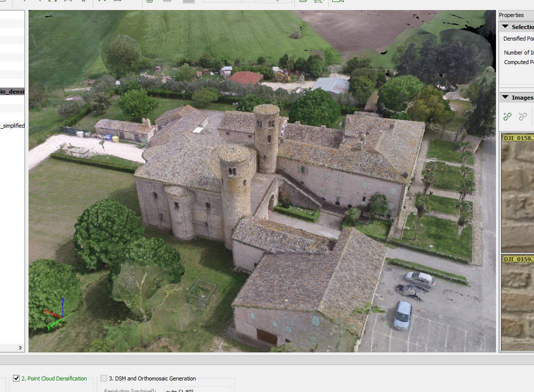Click the silver car in the 3D parking lot
This screenshot has width=534, height=392.
point(402,315)
